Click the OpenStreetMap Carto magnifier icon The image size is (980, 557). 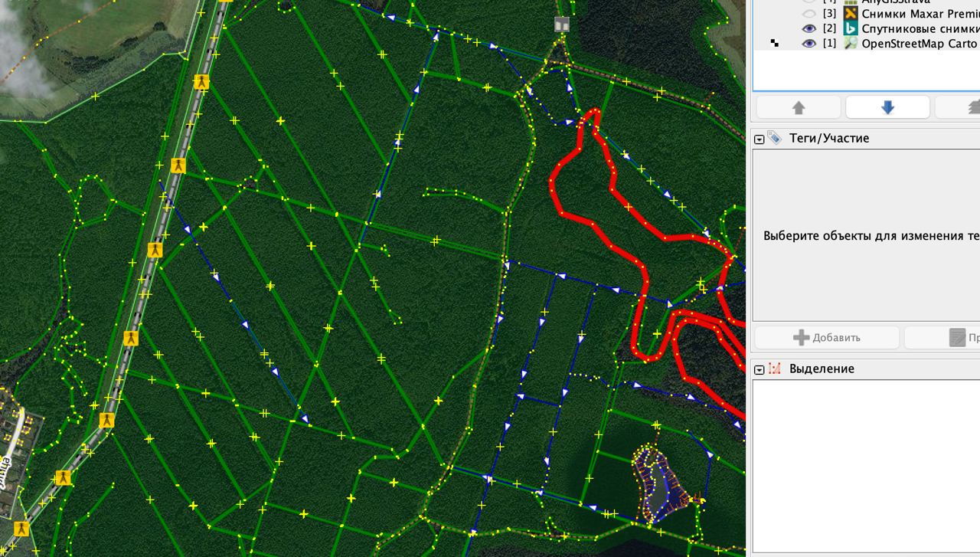coord(850,44)
